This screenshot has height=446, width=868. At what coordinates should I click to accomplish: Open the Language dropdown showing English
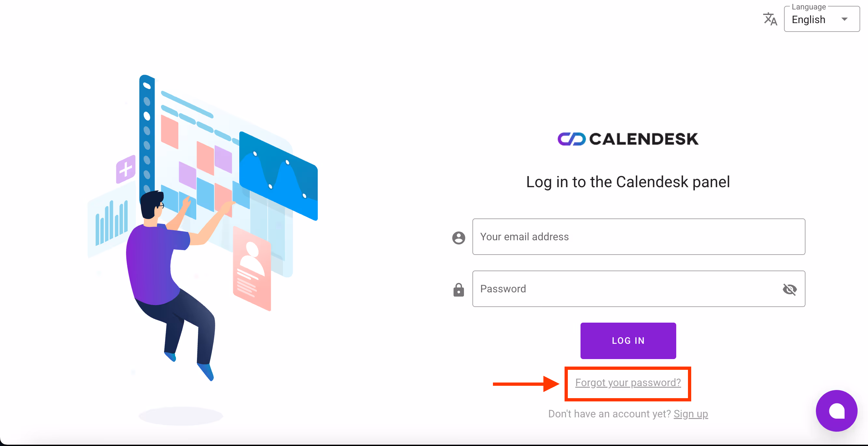point(816,20)
